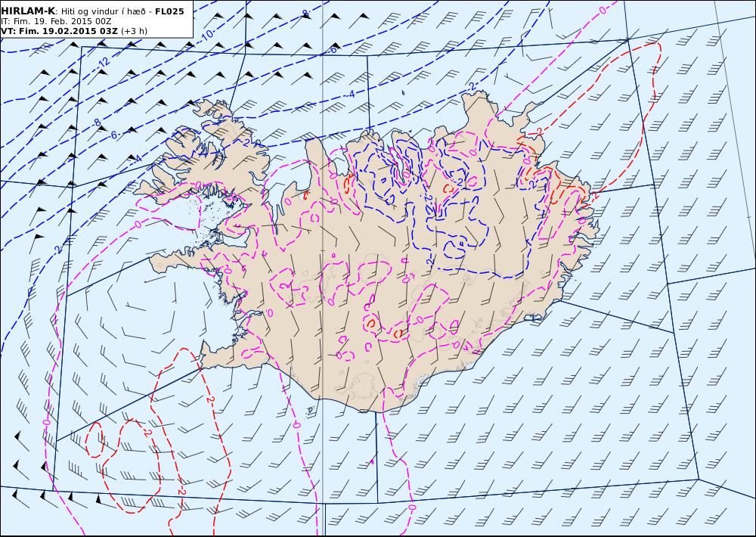Click the 'Hiti og vindur í hæð' caption

[x=103, y=11]
